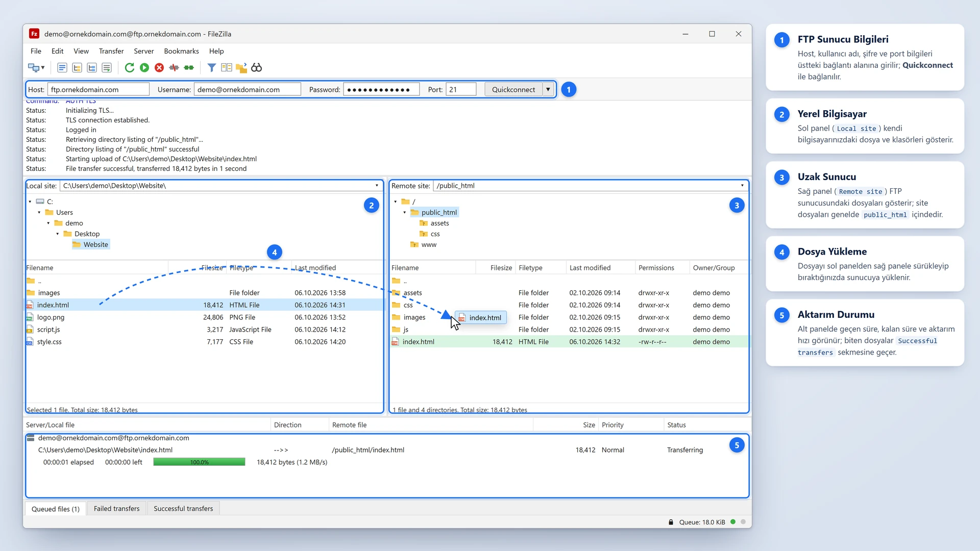Search for files with the binoculars icon
This screenshot has height=551, width=980.
(x=256, y=67)
